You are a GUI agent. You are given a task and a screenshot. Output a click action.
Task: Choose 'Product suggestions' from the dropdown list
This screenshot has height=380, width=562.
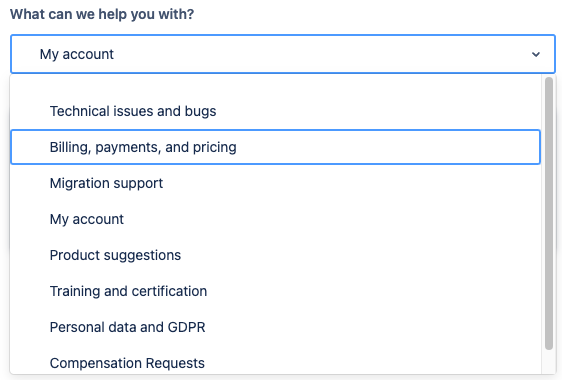pos(276,255)
